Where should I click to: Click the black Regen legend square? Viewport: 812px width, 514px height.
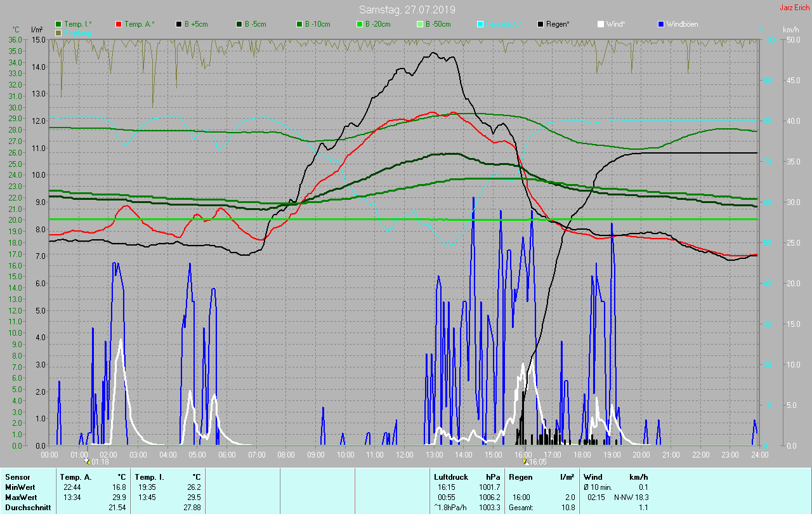pyautogui.click(x=540, y=24)
